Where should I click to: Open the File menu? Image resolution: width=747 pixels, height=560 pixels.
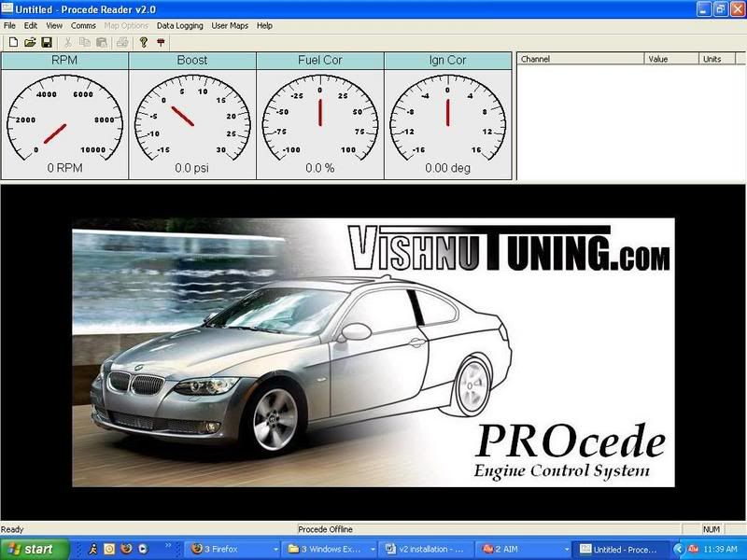9,26
